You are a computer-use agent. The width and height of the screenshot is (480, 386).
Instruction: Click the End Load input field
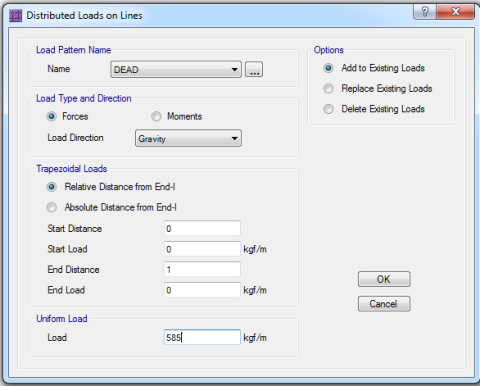coord(202,290)
